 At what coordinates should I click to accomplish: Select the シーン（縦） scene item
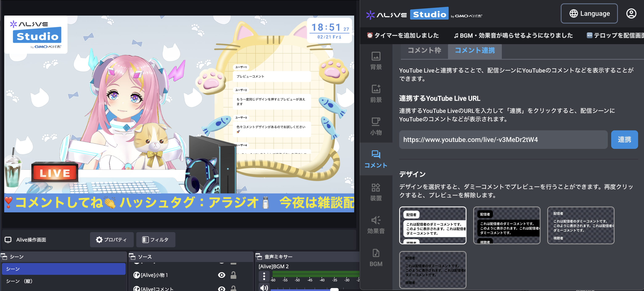click(x=64, y=281)
